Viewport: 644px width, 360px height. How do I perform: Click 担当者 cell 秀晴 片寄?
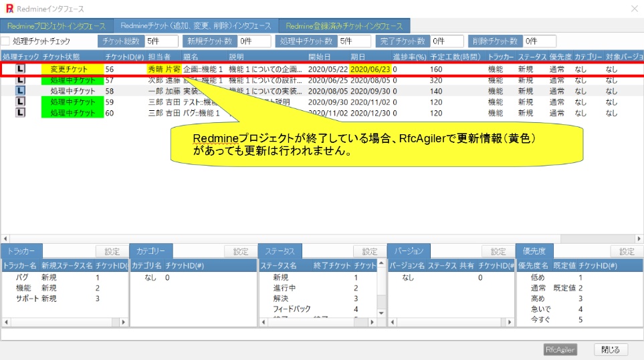point(164,69)
